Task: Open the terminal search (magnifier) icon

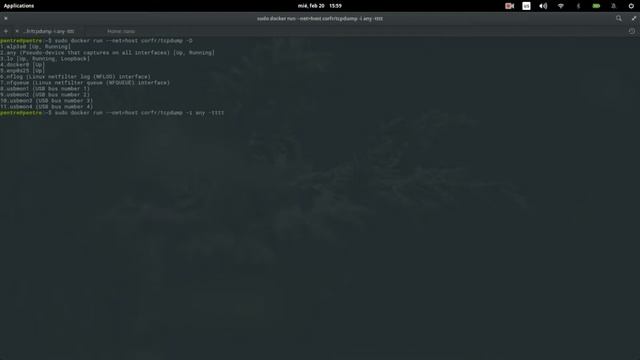Action: pos(619,18)
